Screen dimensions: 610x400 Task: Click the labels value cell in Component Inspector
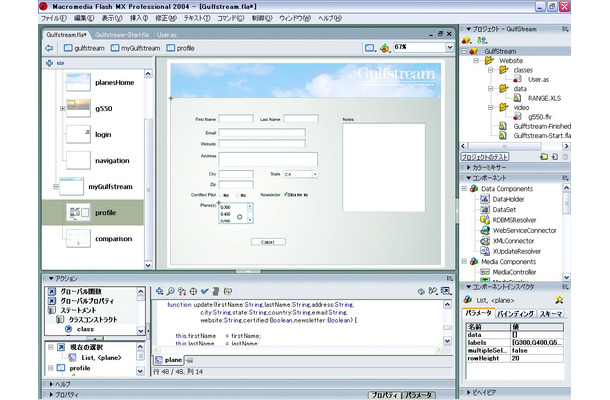point(537,342)
